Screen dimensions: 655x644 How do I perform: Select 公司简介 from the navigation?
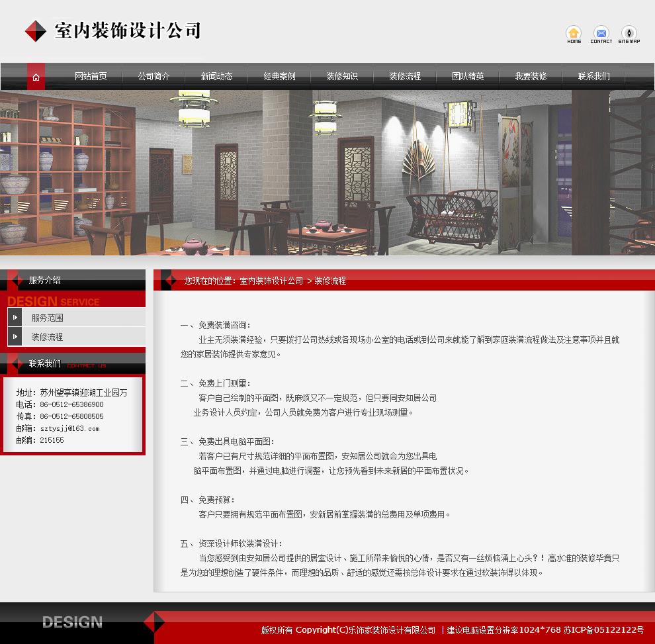point(153,76)
